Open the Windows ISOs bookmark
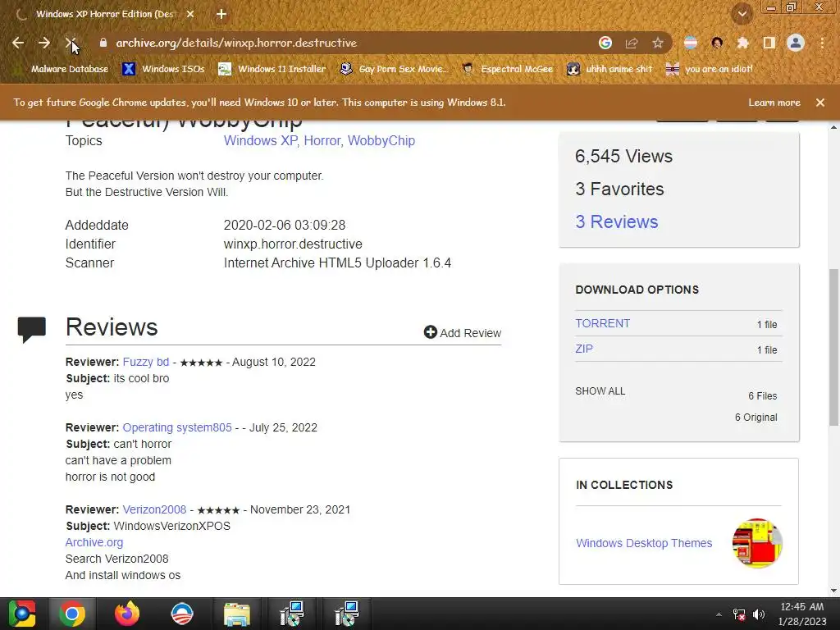Screen dimensions: 840x630 pos(164,69)
